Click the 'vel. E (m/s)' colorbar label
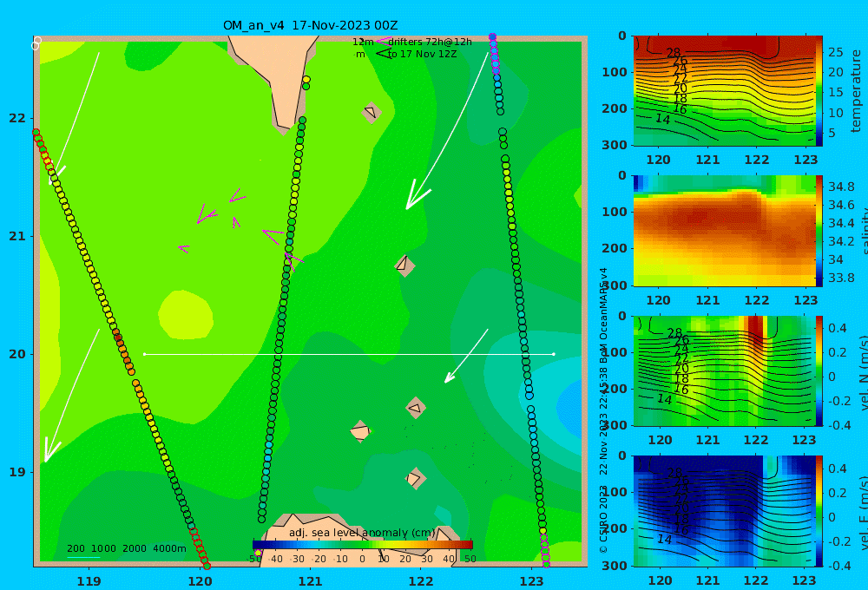The height and width of the screenshot is (590, 868). pos(864,511)
